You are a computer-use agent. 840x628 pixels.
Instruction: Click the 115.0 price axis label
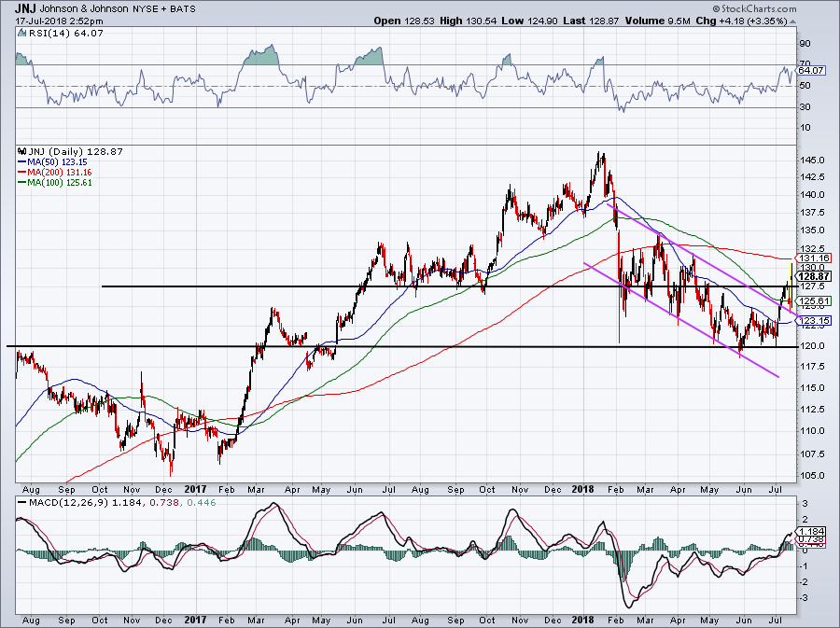point(812,387)
